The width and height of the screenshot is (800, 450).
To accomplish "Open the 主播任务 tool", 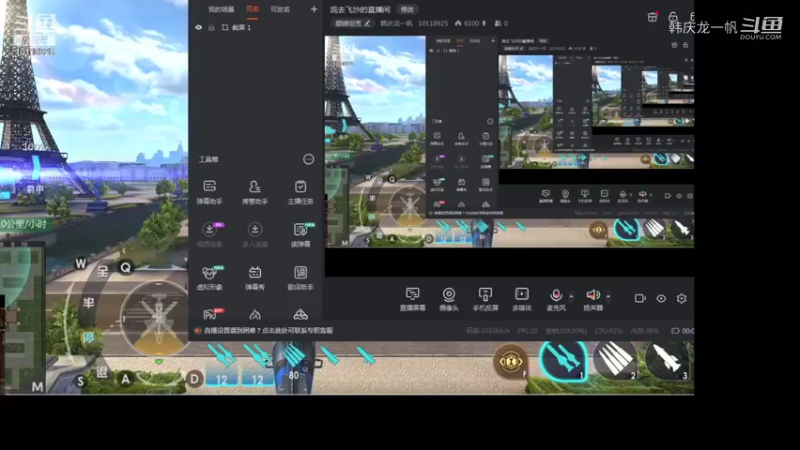I will pos(300,192).
